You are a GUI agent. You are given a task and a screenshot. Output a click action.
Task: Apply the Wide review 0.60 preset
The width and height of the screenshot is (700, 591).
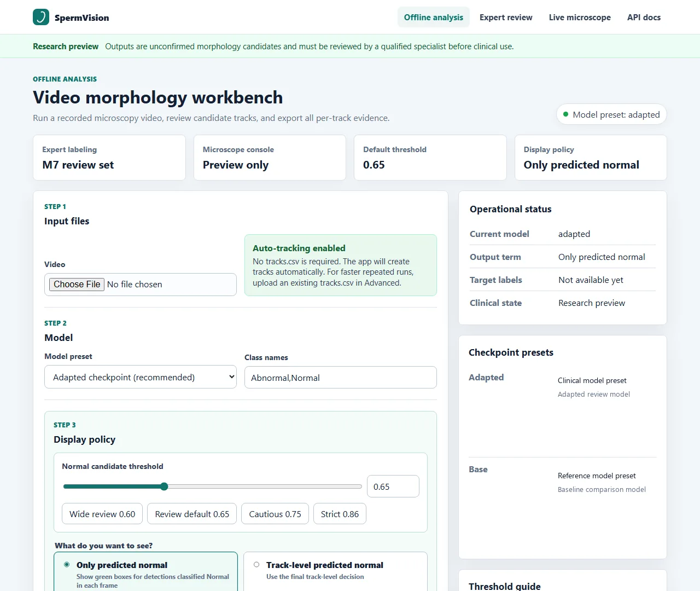[102, 514]
